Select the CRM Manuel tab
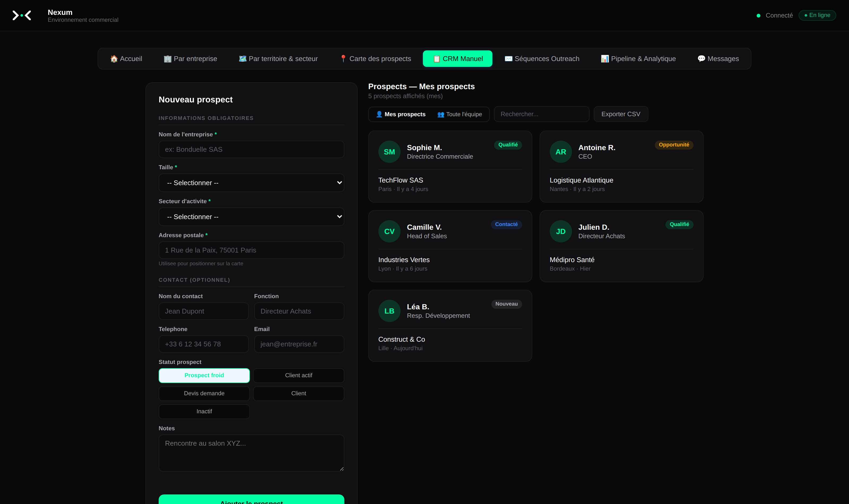 coord(457,59)
